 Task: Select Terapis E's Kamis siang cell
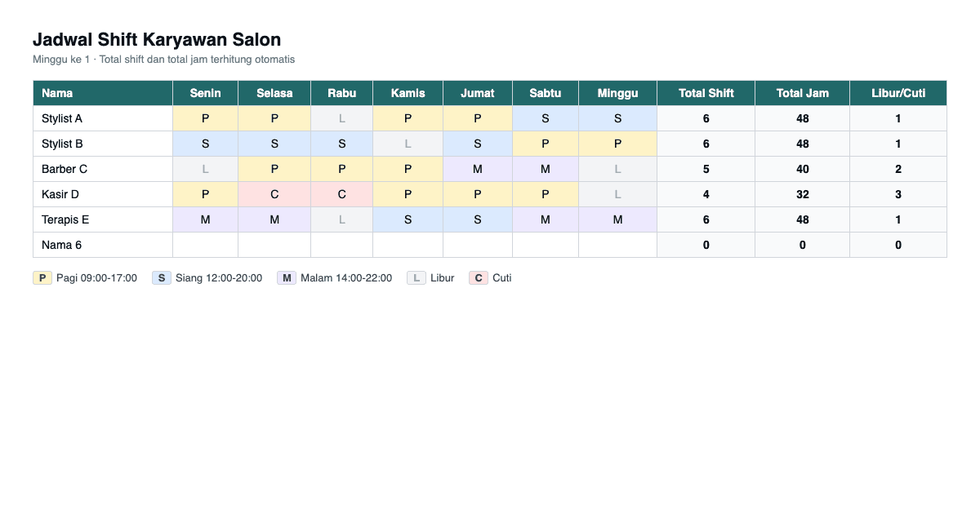(x=408, y=219)
